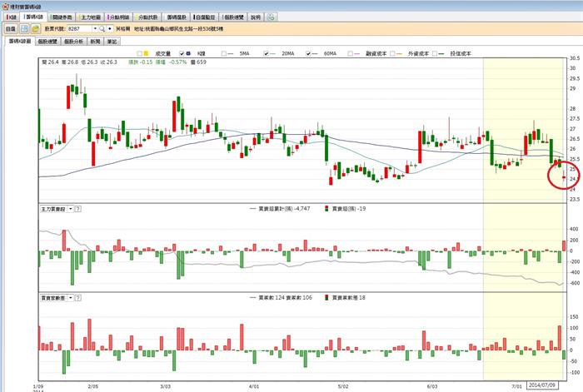
Task: Click the 買賣超累計(張) -4,747 legend
Action: (x=280, y=209)
